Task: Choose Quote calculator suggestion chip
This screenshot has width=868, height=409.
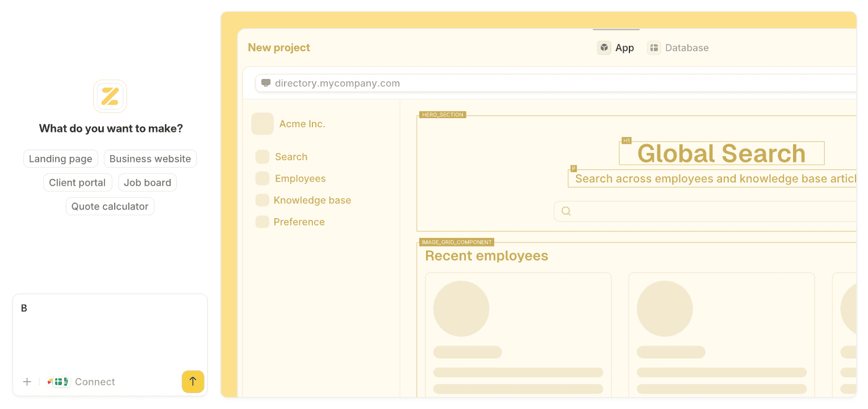Action: click(x=110, y=207)
